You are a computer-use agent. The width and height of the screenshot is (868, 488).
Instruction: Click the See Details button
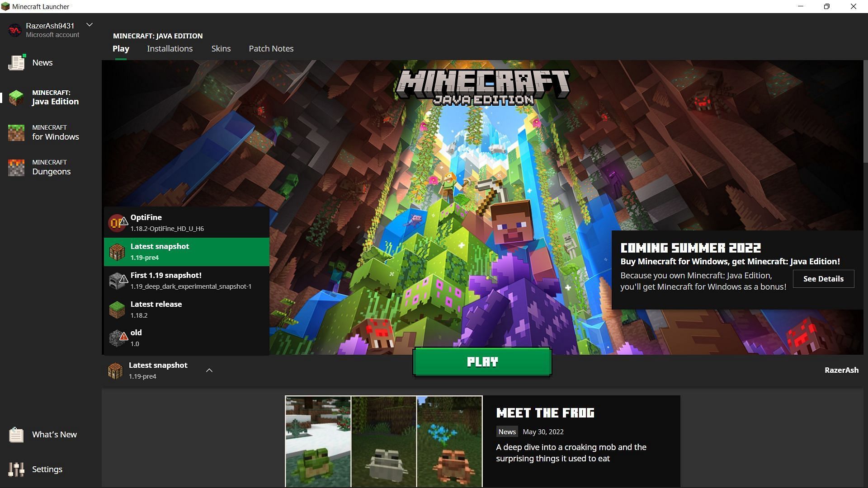pyautogui.click(x=823, y=278)
